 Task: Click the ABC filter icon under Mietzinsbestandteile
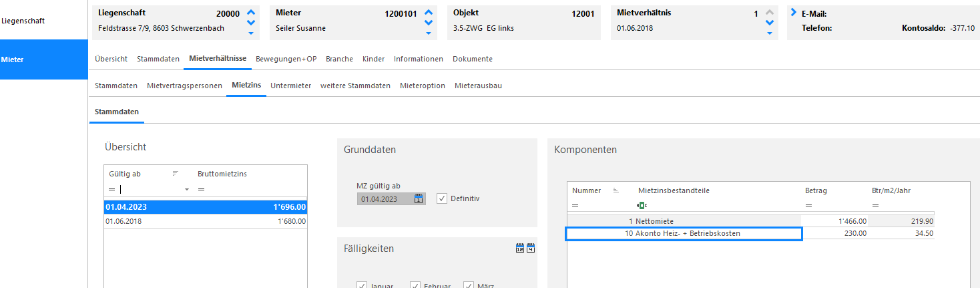click(642, 205)
